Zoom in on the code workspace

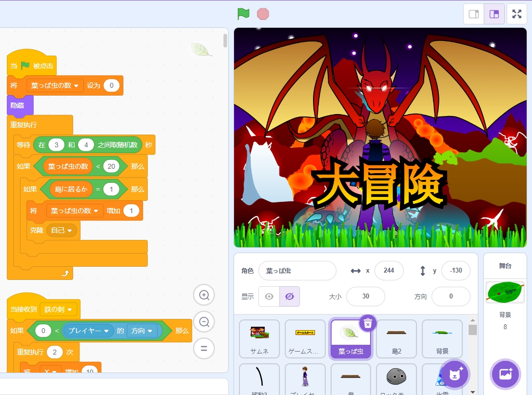[204, 295]
